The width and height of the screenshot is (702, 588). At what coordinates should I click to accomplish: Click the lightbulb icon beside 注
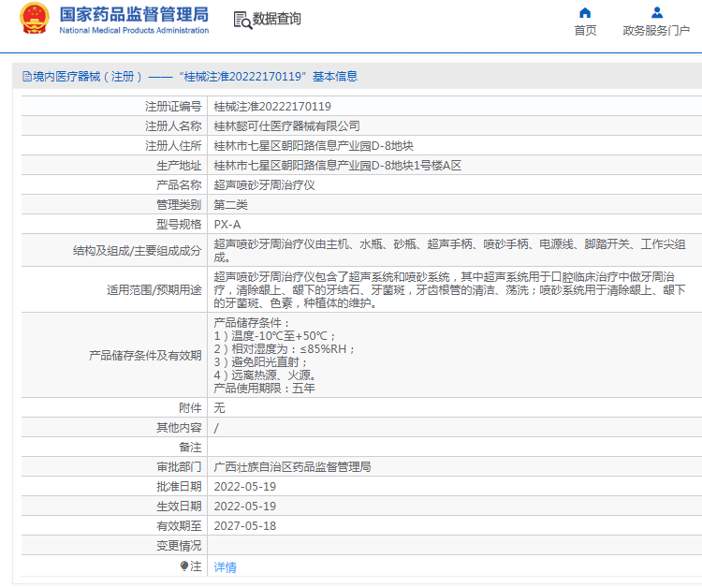click(184, 566)
